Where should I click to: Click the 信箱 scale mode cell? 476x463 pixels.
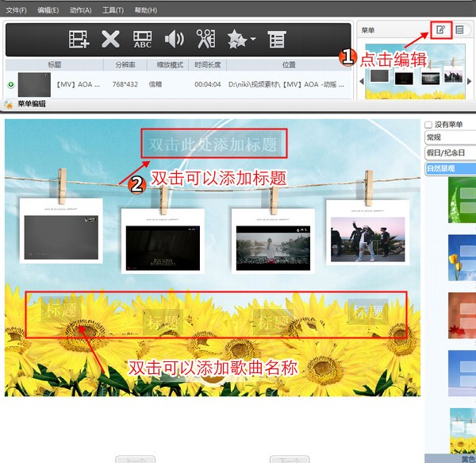click(155, 84)
